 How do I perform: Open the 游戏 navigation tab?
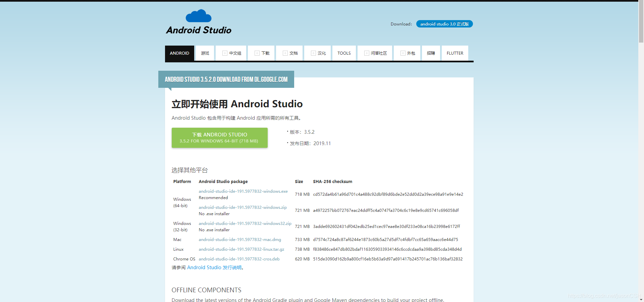(x=205, y=53)
